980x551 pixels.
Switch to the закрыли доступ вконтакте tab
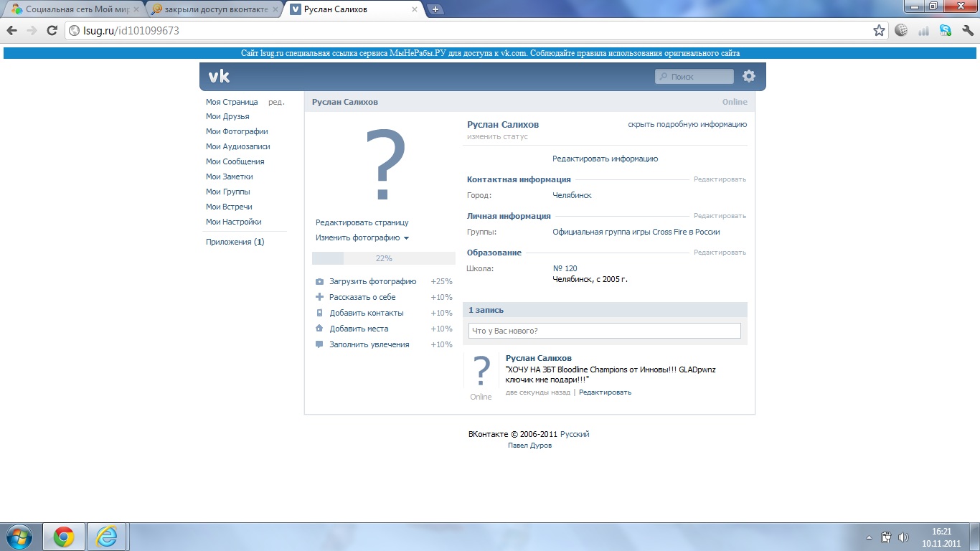point(215,9)
